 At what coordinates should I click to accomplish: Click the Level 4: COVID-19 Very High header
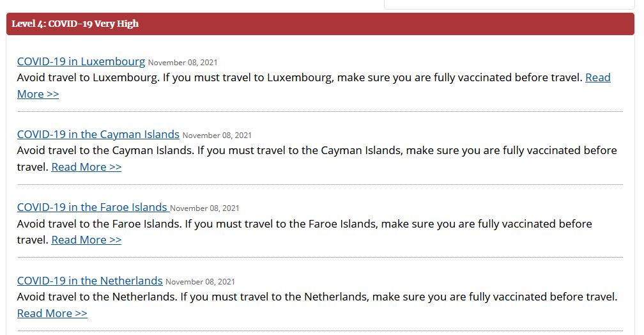pos(75,24)
